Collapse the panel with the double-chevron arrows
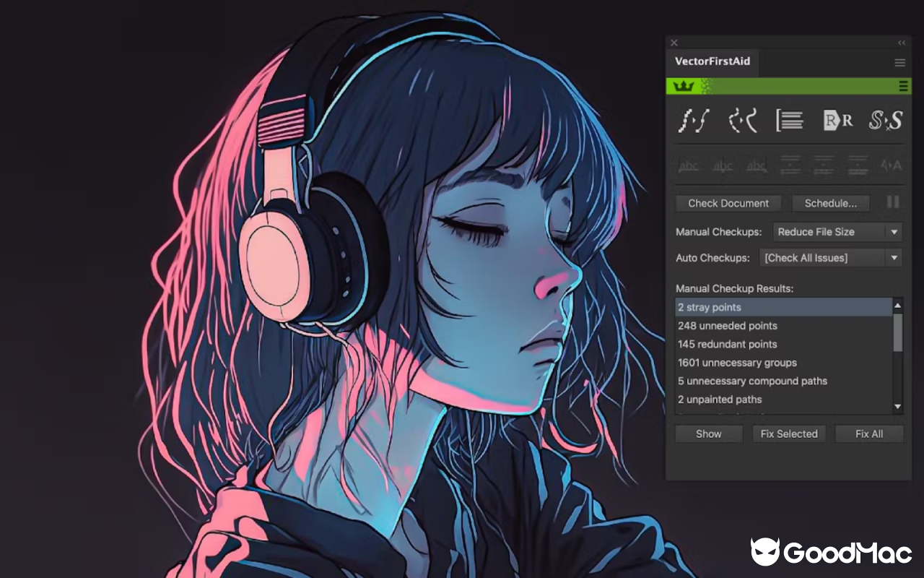Viewport: 924px width, 578px height. 901,42
